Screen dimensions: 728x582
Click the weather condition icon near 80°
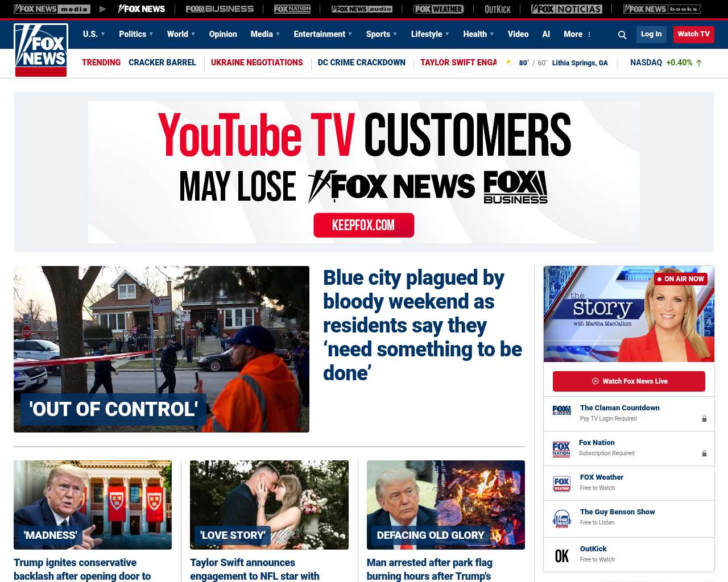point(510,63)
